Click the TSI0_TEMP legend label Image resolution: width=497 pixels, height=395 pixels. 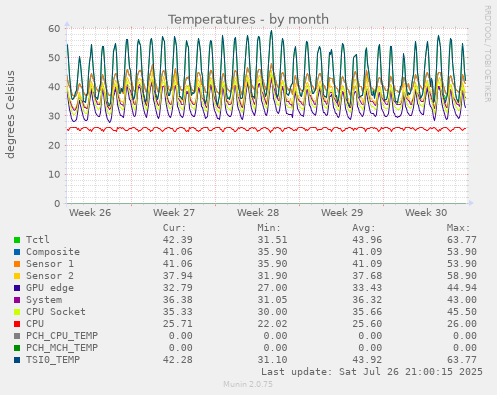[x=53, y=360]
